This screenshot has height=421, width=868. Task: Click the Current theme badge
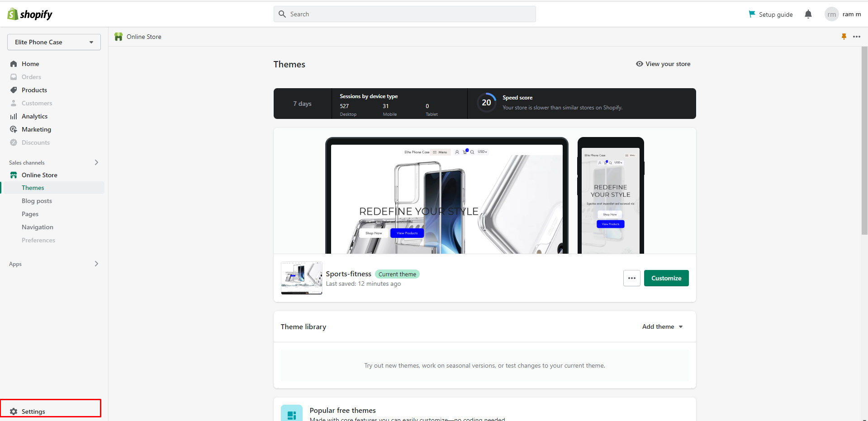pos(397,274)
